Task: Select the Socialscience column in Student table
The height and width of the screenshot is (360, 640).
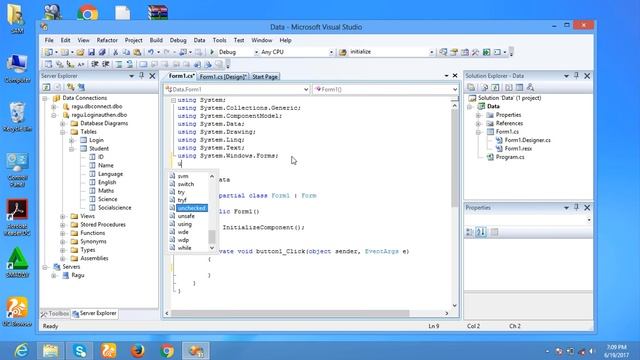Action: point(115,208)
